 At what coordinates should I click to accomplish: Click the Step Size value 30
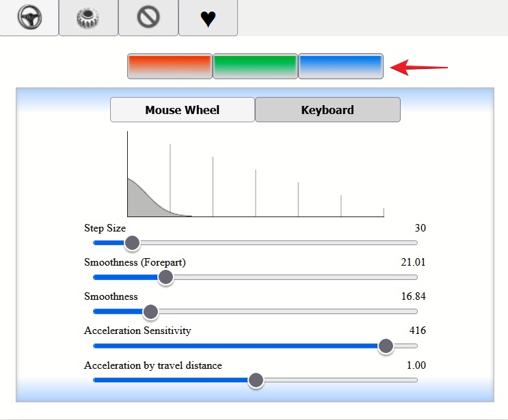420,228
